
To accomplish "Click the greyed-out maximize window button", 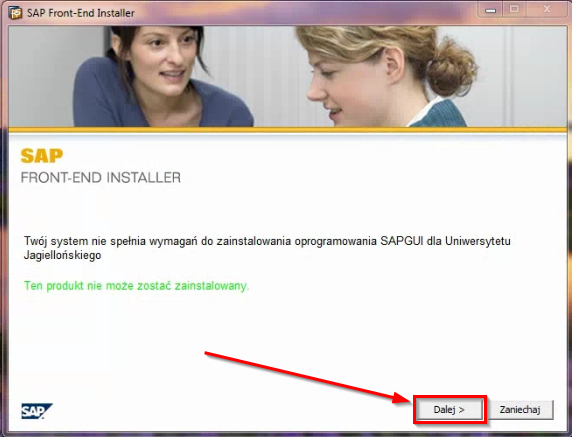I will tap(514, 9).
